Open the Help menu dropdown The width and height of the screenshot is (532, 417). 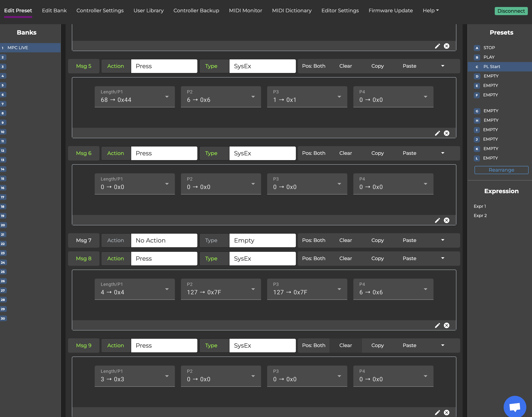click(x=431, y=11)
